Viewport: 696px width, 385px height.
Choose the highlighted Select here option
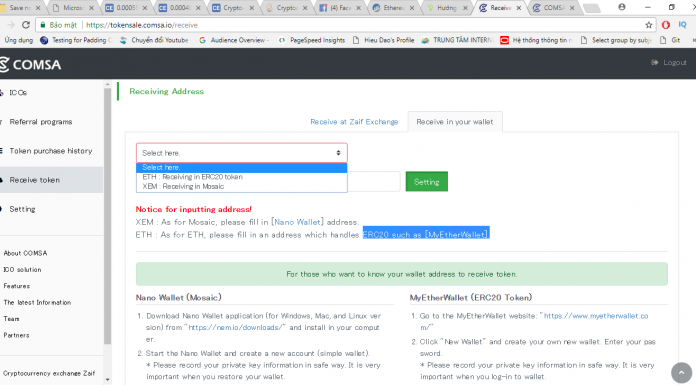point(241,167)
